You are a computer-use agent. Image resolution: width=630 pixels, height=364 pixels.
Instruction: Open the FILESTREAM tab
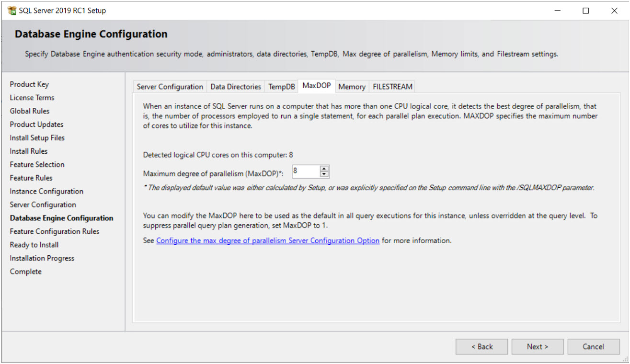tap(392, 87)
